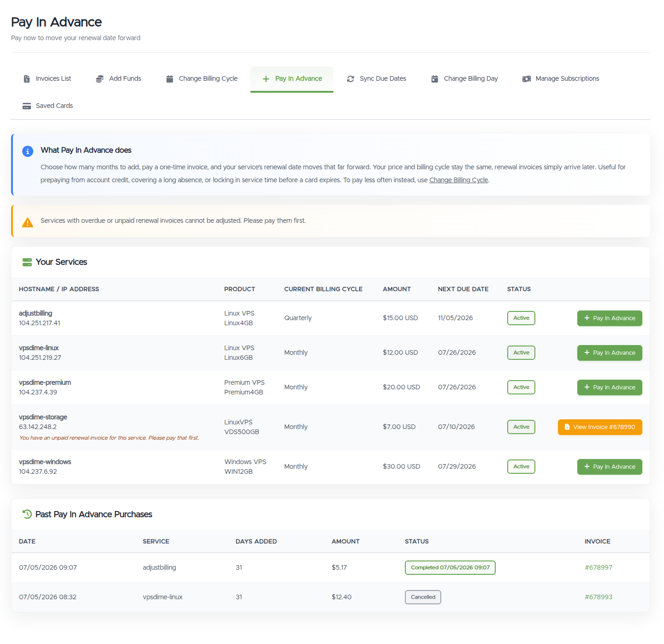Open the Invoices List tab
The height and width of the screenshot is (644, 664).
point(47,79)
